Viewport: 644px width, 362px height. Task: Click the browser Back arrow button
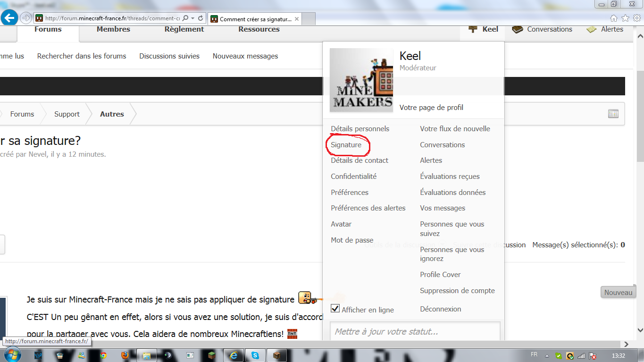(9, 18)
